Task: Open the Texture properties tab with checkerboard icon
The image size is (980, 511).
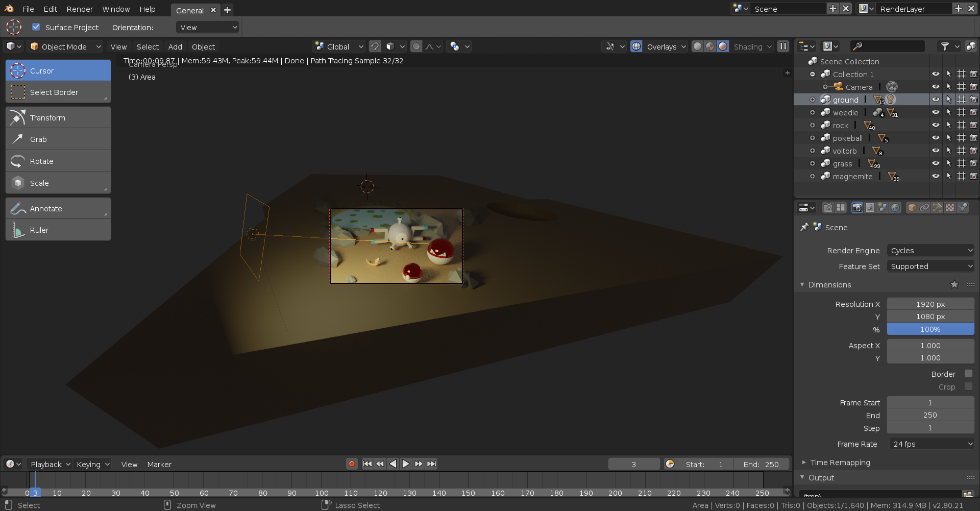Action: click(x=950, y=208)
